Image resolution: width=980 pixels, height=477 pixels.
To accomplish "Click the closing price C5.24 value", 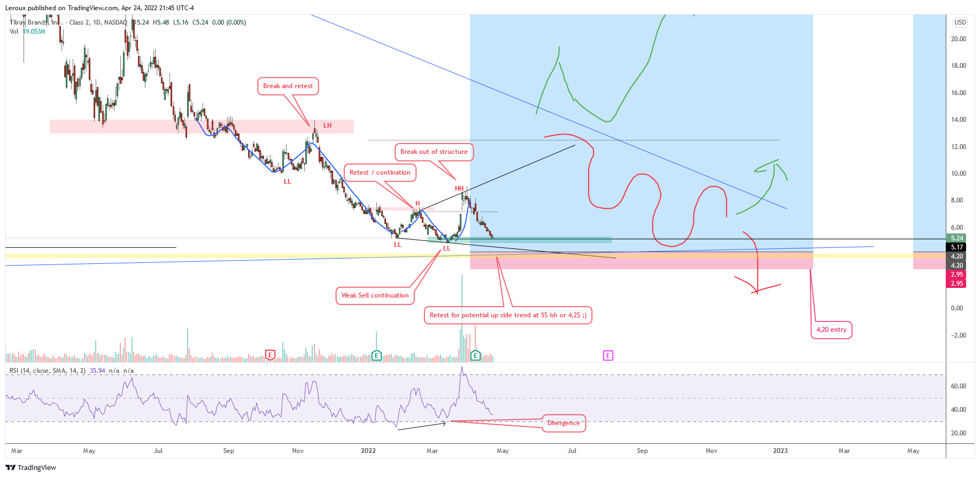I will tap(200, 22).
